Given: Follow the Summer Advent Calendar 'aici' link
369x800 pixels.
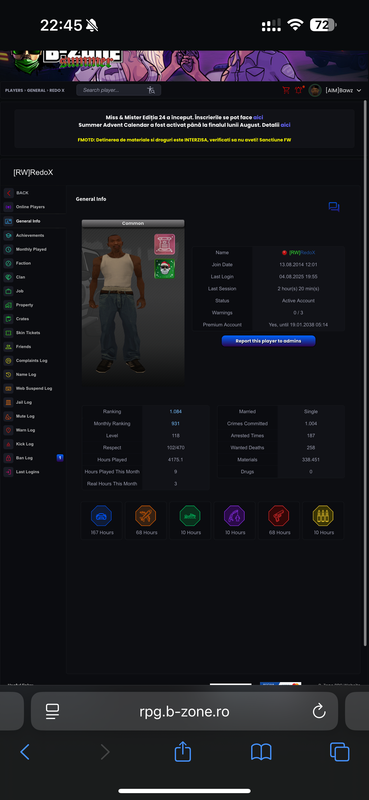Looking at the screenshot, I should coord(285,124).
